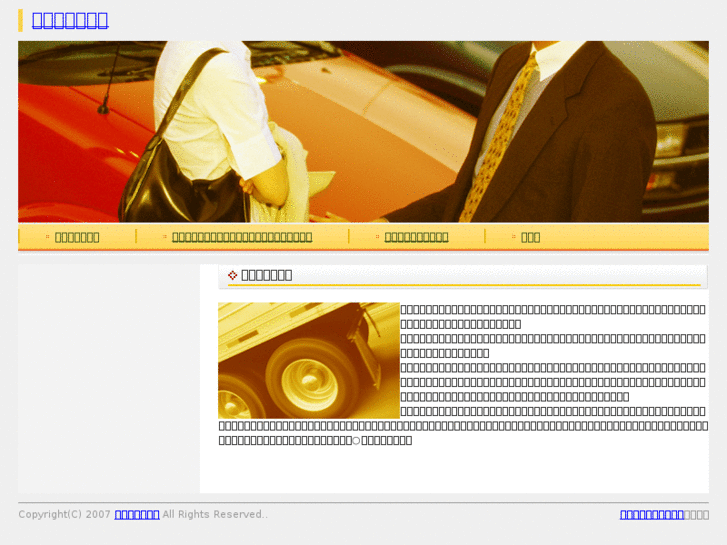Click footer link after Copyright(C) 2007
The height and width of the screenshot is (545, 727).
[137, 514]
